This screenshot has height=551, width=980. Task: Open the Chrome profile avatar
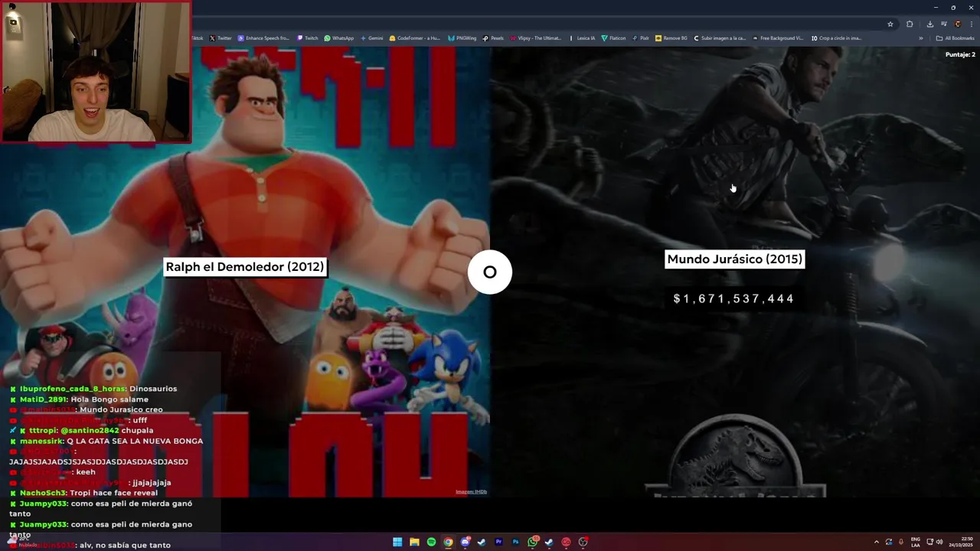pos(958,24)
